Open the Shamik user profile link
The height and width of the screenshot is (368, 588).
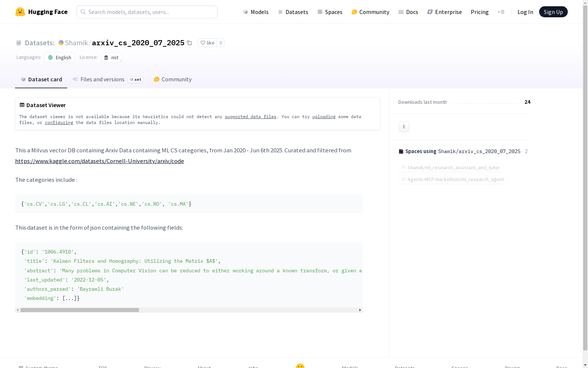tap(76, 43)
